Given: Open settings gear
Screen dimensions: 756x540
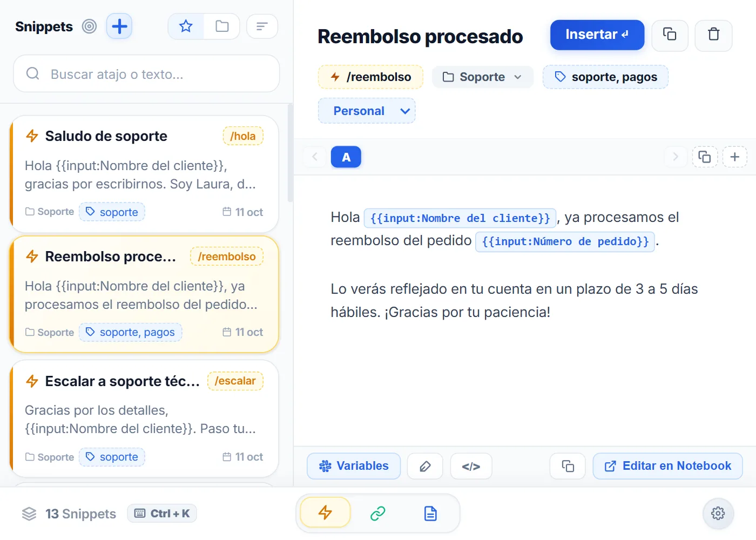Looking at the screenshot, I should click(718, 513).
